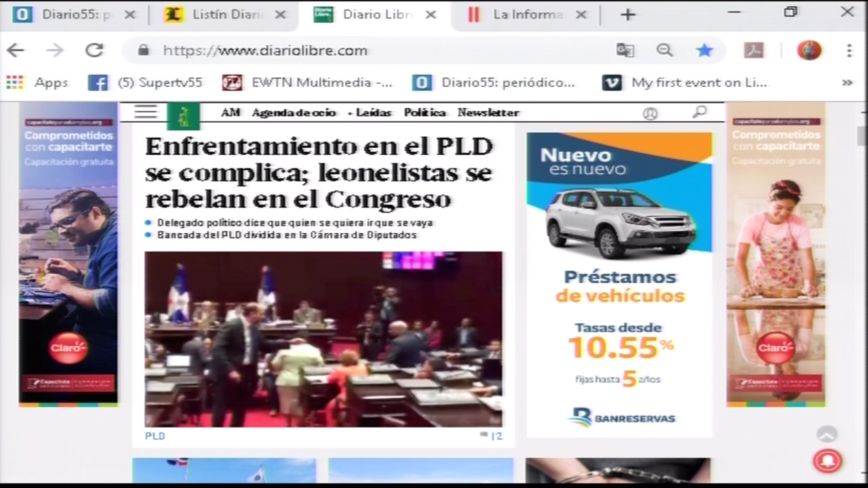This screenshot has height=488, width=868.
Task: Click the zoom-out magnifier icon in address bar
Action: tap(664, 50)
